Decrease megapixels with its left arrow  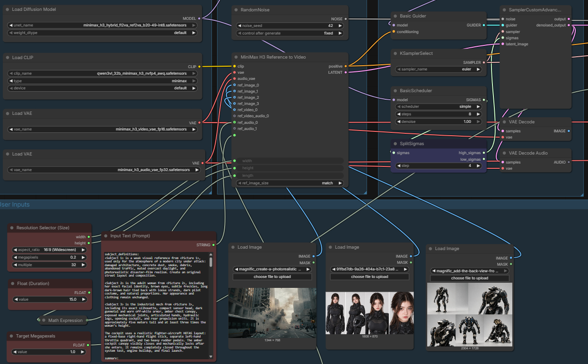[15, 257]
